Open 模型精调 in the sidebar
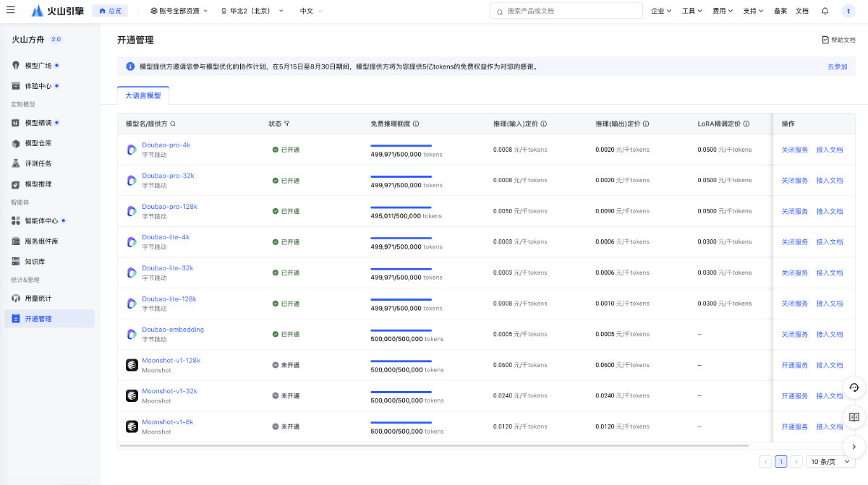The image size is (868, 485). coord(49,123)
